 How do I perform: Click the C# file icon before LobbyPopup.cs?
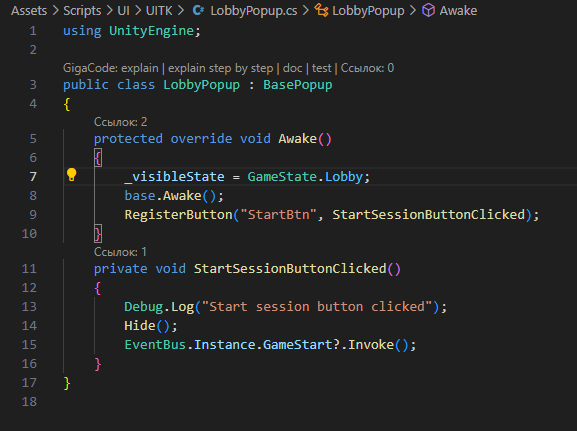pyautogui.click(x=198, y=10)
